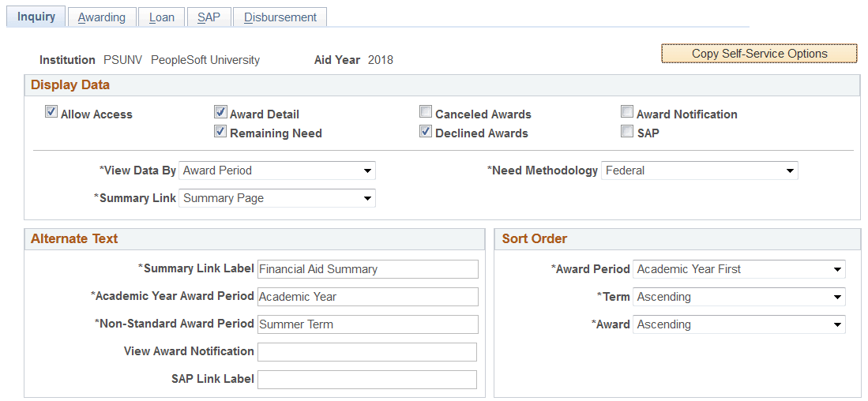Switch to the Awarding tab
This screenshot has width=868, height=401.
tap(102, 17)
